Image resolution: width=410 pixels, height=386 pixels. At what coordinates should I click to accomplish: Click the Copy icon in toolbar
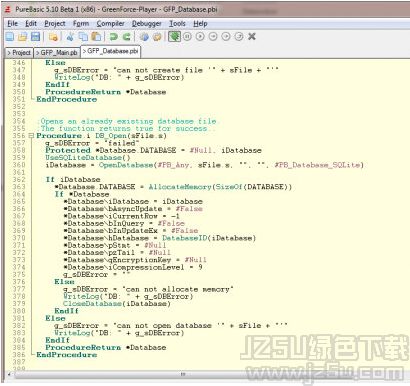click(83, 37)
